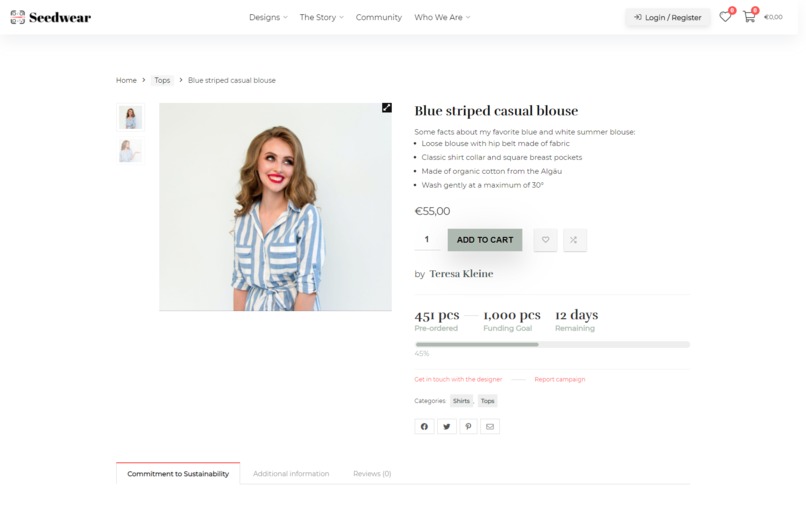806x525 pixels.
Task: Add blouse to wishlist with heart button
Action: [x=545, y=240]
